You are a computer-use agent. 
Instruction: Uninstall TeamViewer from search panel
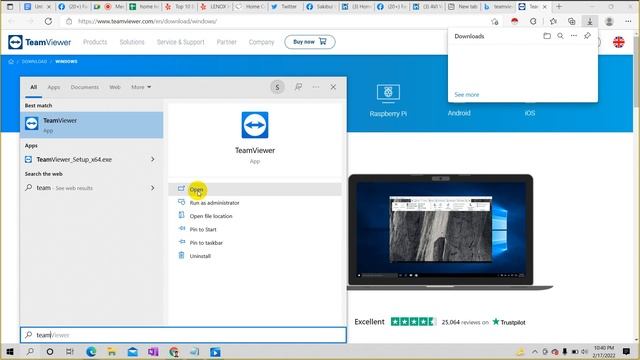click(x=200, y=256)
